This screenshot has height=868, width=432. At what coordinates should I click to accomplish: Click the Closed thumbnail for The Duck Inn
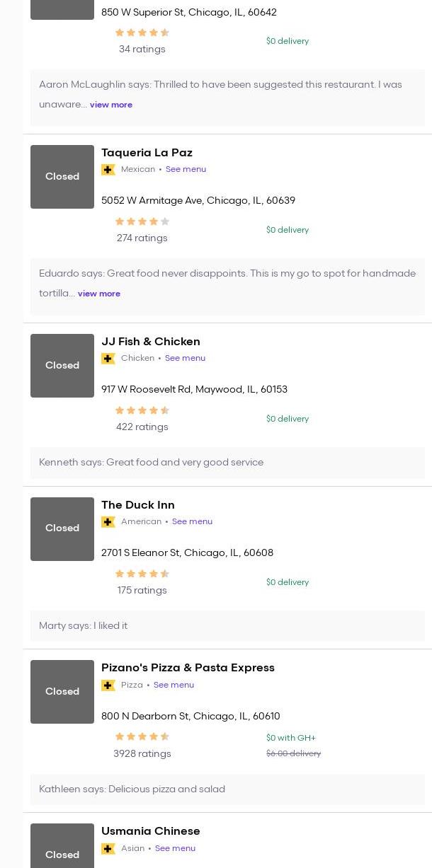click(62, 528)
